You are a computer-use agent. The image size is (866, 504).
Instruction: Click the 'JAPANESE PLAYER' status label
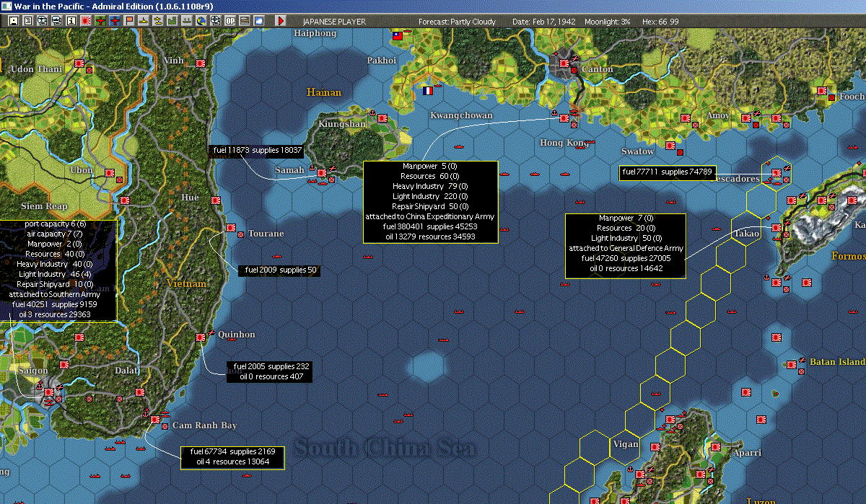pos(333,22)
